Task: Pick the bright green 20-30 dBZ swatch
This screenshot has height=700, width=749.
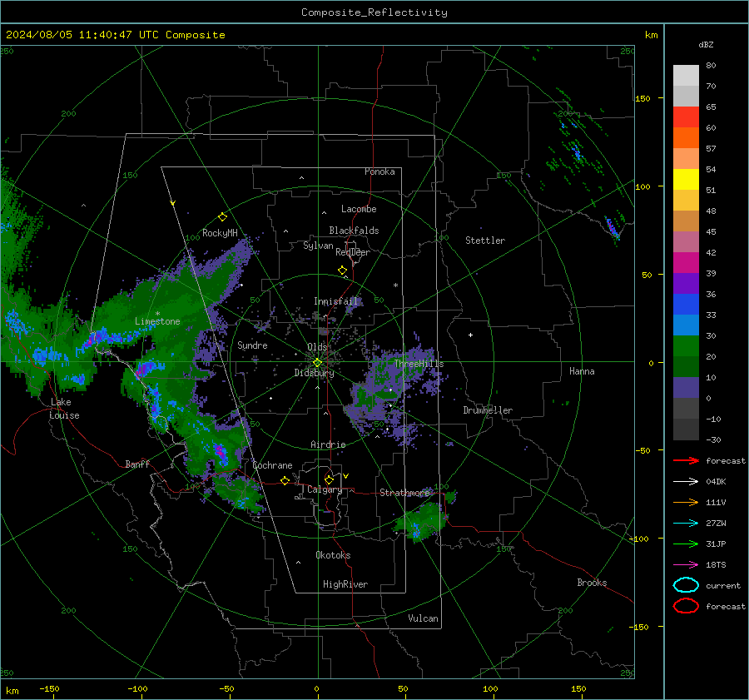Action: pos(686,346)
